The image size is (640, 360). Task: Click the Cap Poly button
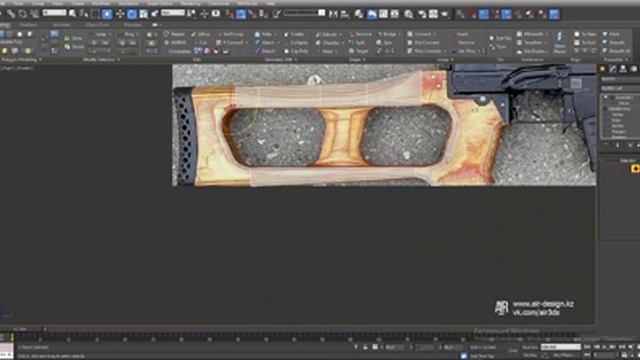click(296, 51)
